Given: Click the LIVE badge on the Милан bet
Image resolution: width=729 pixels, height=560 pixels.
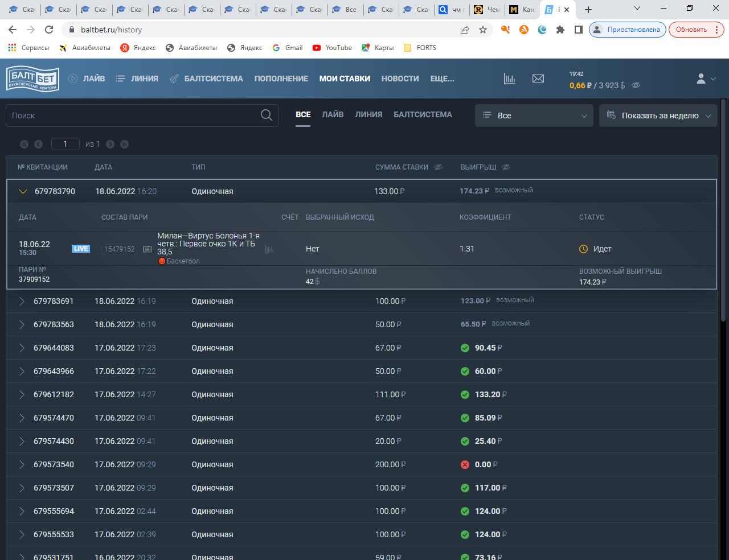Looking at the screenshot, I should tap(81, 249).
